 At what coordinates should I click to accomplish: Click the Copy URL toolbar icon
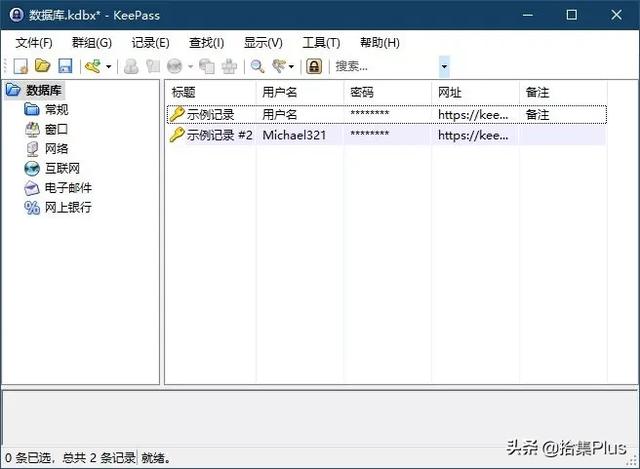pos(207,66)
